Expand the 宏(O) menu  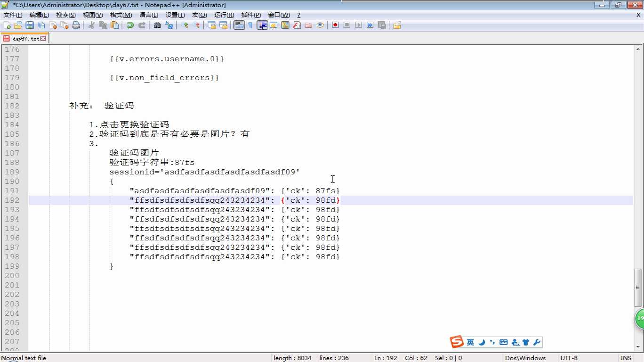pyautogui.click(x=200, y=15)
